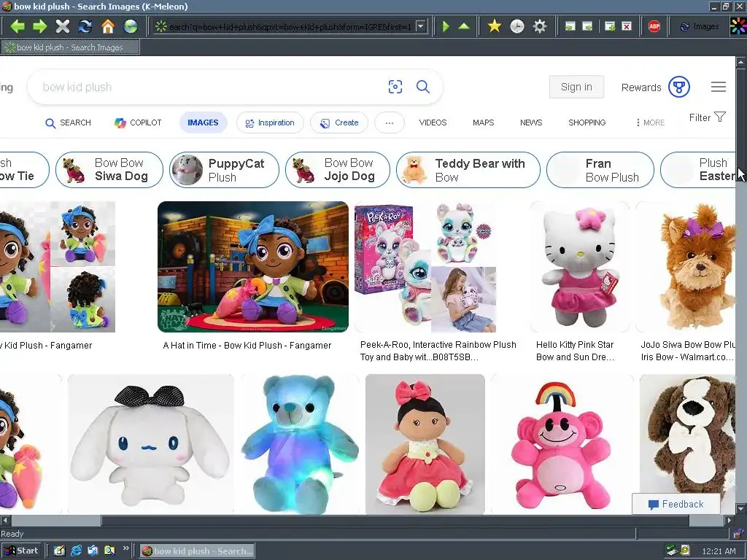Open the white Cinnamoroll bunny plush image
This screenshot has width=747, height=560.
[151, 444]
